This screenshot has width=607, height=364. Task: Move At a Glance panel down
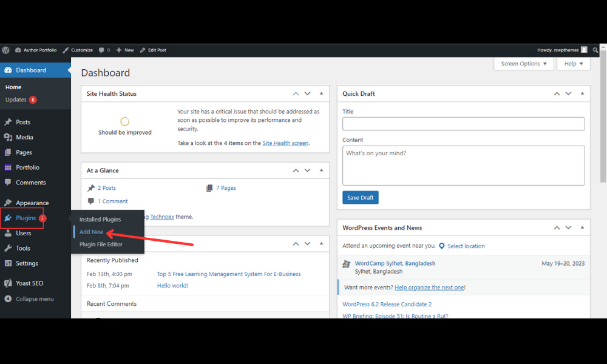307,170
